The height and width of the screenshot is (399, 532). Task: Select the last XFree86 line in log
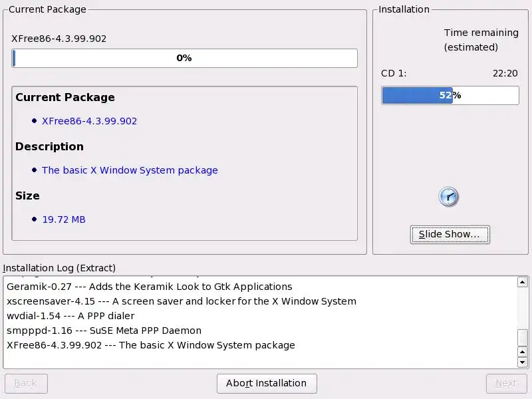pyautogui.click(x=151, y=345)
